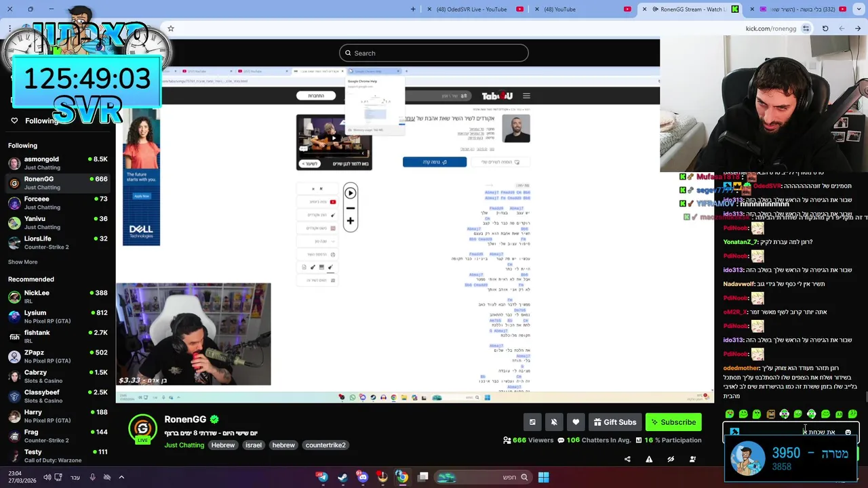This screenshot has height=488, width=868.
Task: Open the stream info card icon
Action: pyautogui.click(x=532, y=422)
